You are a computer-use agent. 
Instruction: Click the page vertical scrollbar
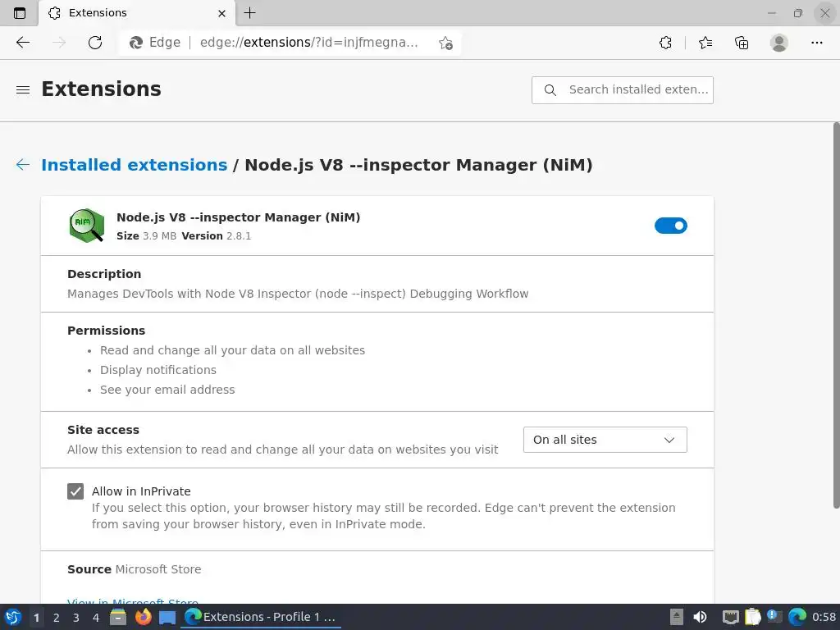point(836,315)
